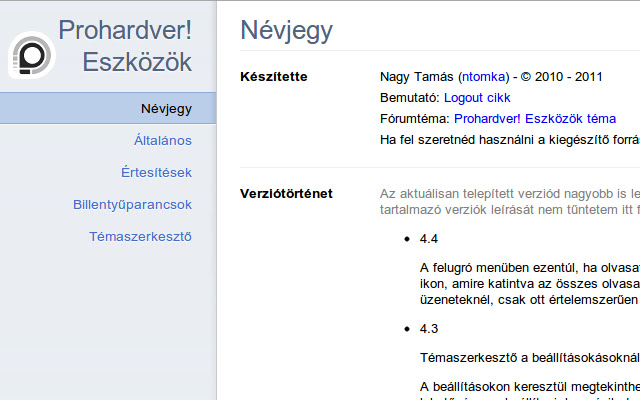This screenshot has height=400, width=640.
Task: Switch to the Értesítések section
Action: 156,172
